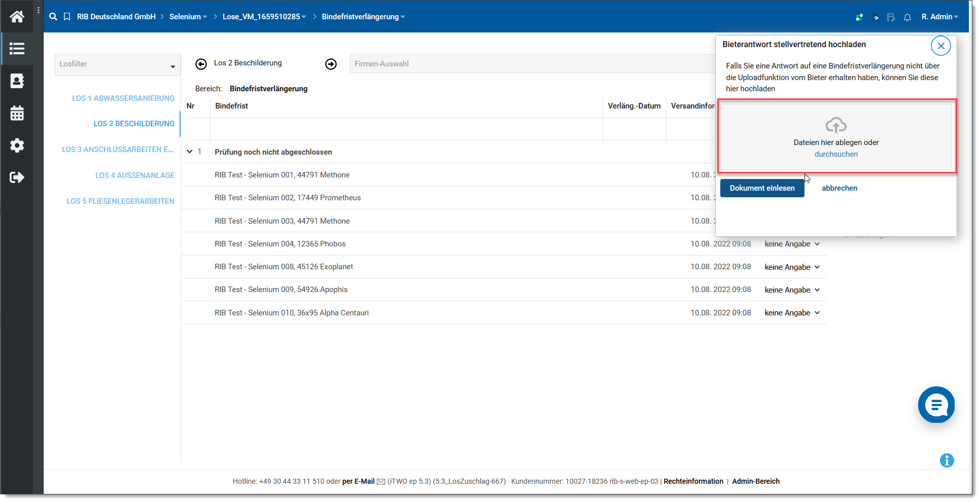Select LOS 5 FLIESENLEGERARBEITEN
The width and height of the screenshot is (980, 502).
point(121,201)
